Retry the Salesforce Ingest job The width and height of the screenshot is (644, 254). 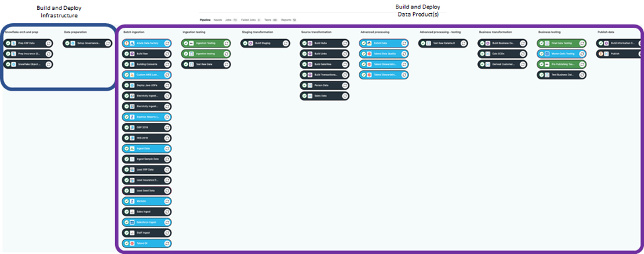tap(167, 222)
